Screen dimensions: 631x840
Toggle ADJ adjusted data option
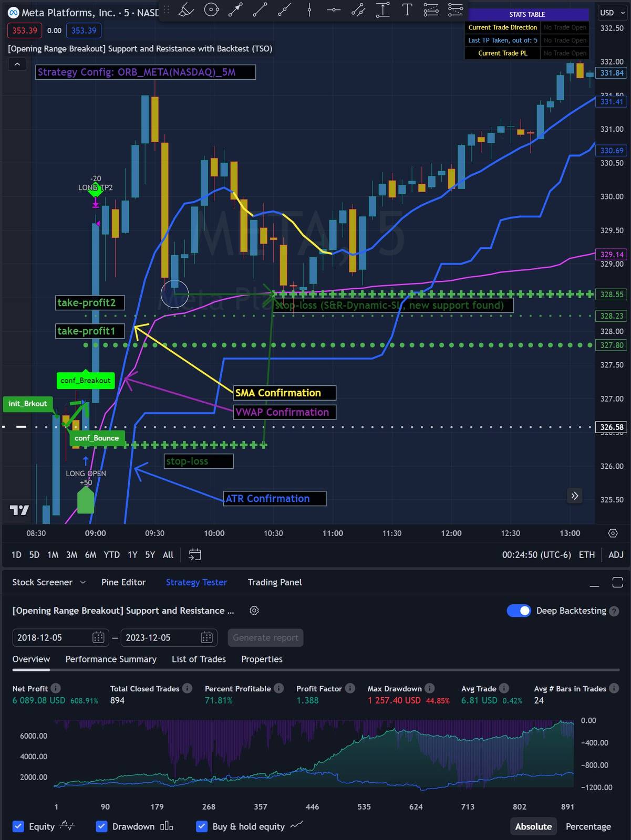(616, 554)
